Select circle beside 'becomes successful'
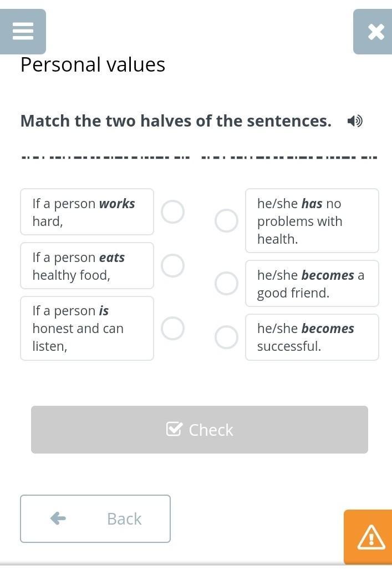 tap(226, 337)
